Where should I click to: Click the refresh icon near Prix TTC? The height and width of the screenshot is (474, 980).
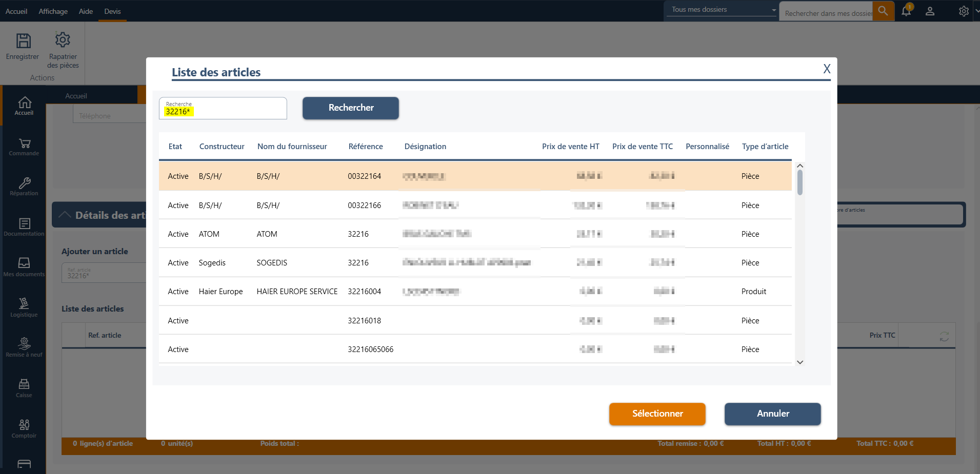(944, 337)
